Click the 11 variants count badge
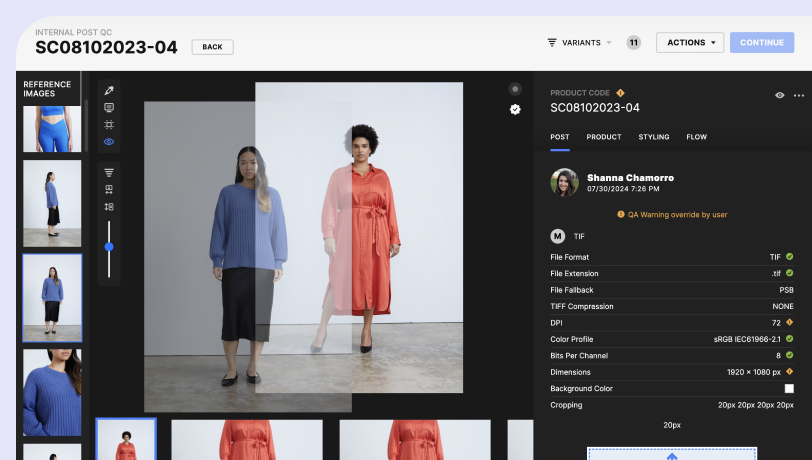This screenshot has width=812, height=460. point(634,43)
